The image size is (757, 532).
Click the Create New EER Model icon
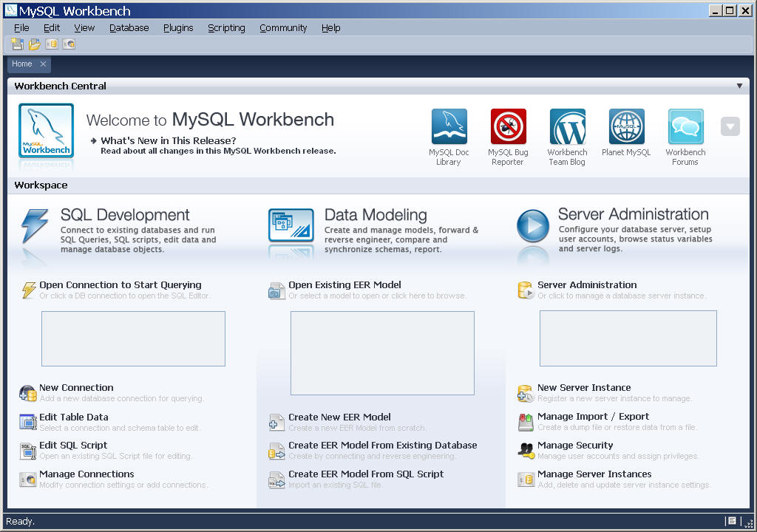276,423
